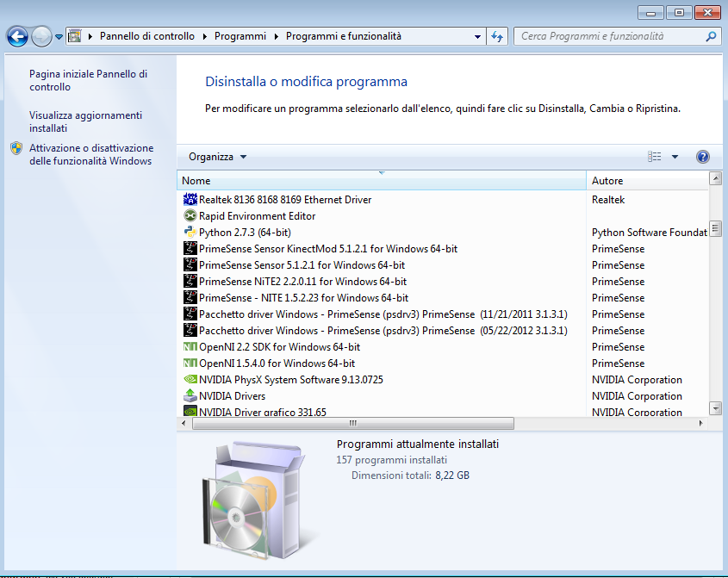Viewport: 728px width, 578px height.
Task: Click Realtek author cell
Action: point(608,200)
